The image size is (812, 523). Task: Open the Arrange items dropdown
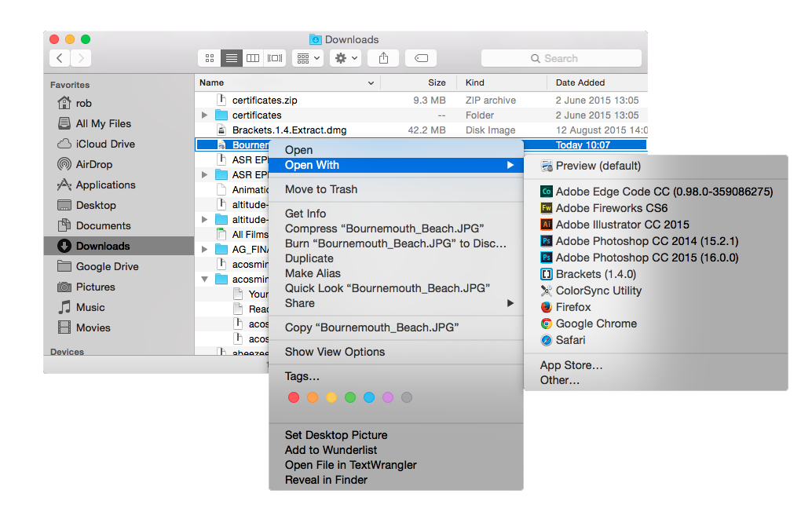(309, 58)
